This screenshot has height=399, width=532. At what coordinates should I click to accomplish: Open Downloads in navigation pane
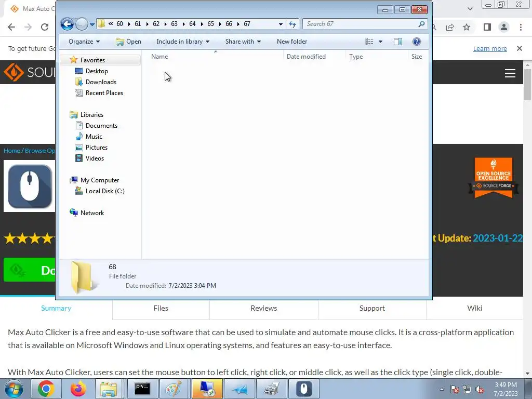coord(101,82)
